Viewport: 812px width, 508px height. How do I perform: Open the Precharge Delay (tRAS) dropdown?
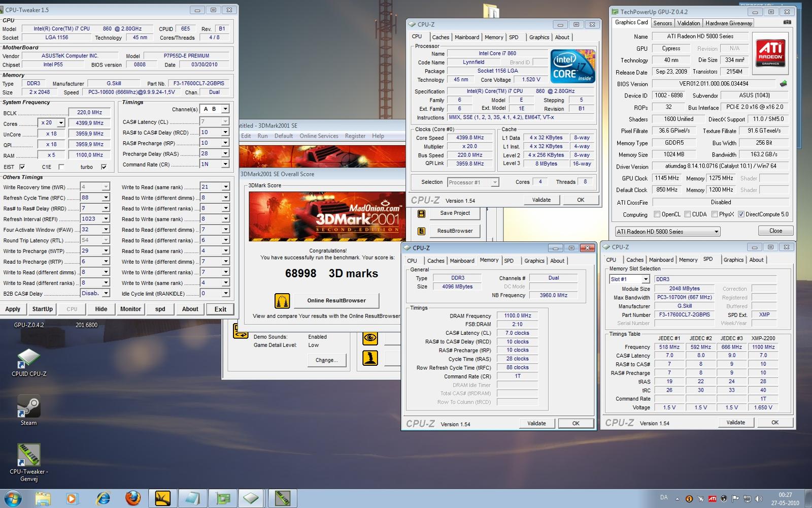tap(225, 153)
